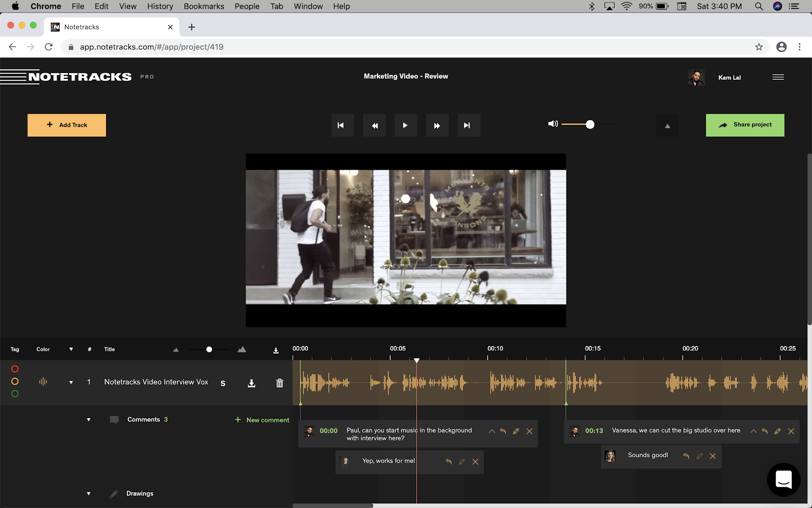812x508 pixels.
Task: Edit the 'Sounds good!' reply
Action: point(700,456)
